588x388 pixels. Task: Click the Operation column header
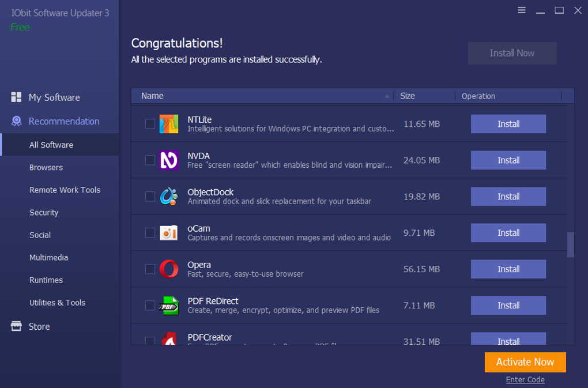pyautogui.click(x=478, y=96)
